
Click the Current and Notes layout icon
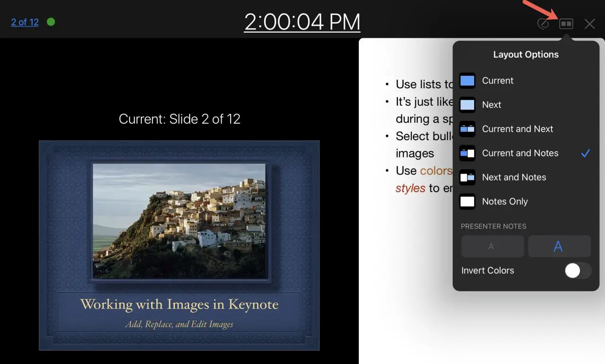click(467, 153)
